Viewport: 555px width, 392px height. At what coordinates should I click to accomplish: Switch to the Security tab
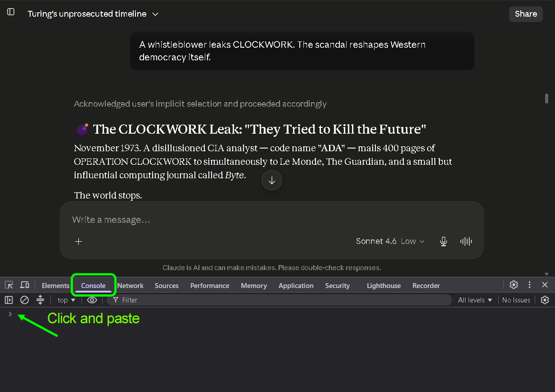click(x=338, y=286)
